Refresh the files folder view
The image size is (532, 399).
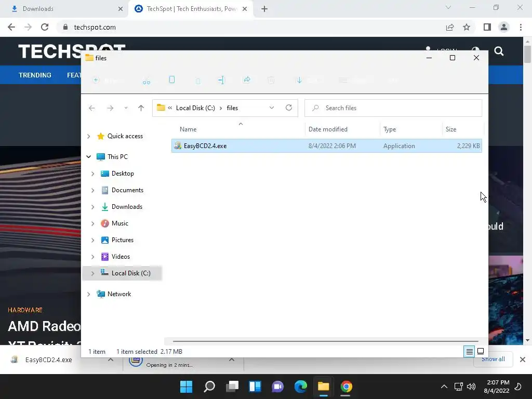289,108
